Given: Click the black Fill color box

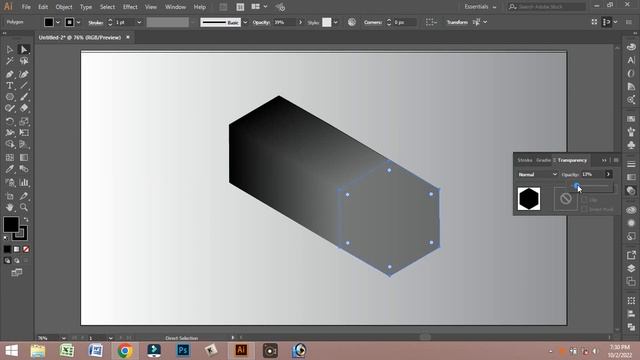Looking at the screenshot, I should pyautogui.click(x=11, y=224).
